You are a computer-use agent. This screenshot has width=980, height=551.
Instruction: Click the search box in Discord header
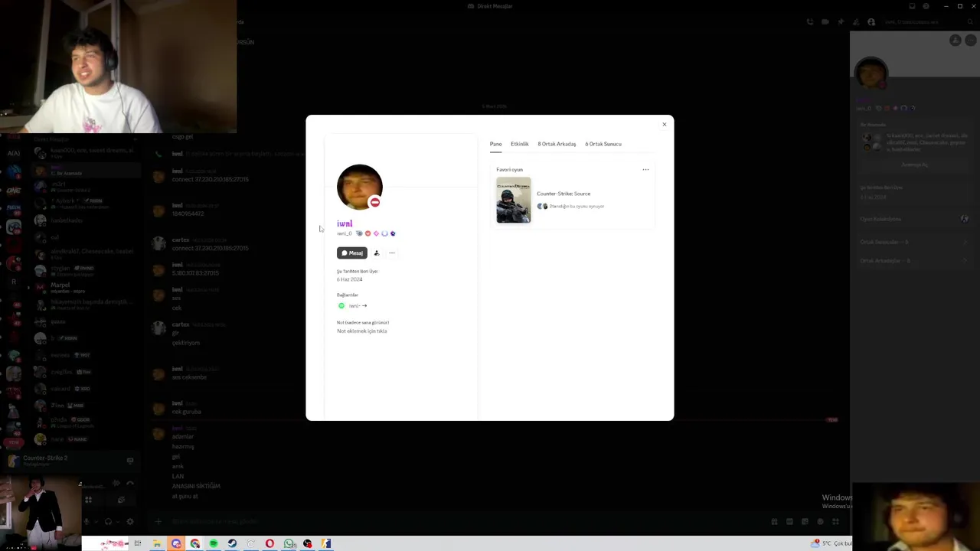(926, 22)
